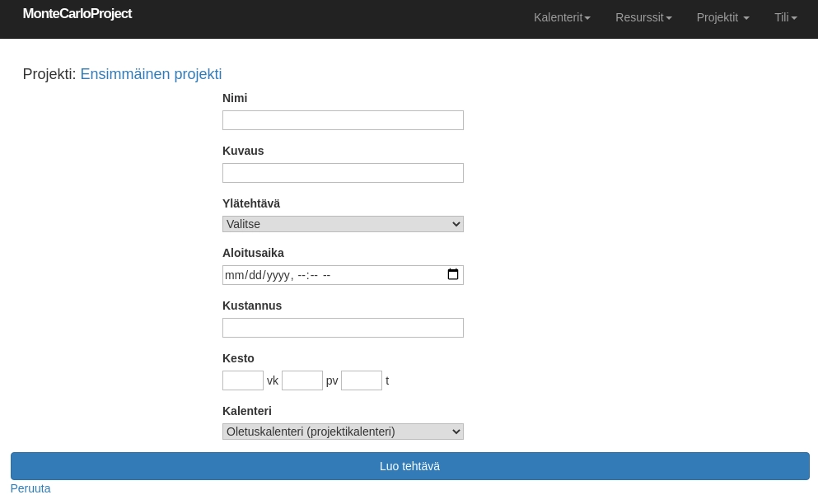Click the Kesto days (pv) field
The height and width of the screenshot is (504, 818).
[301, 380]
